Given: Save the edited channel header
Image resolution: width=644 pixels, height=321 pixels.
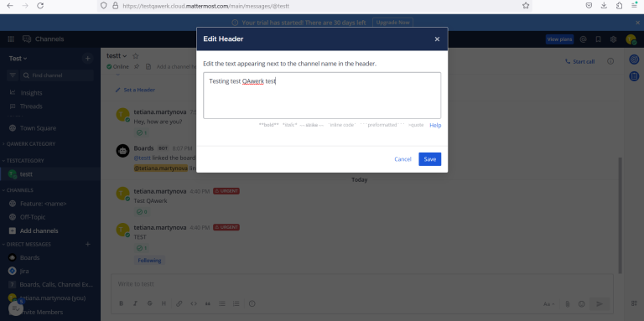Looking at the screenshot, I should [x=429, y=159].
